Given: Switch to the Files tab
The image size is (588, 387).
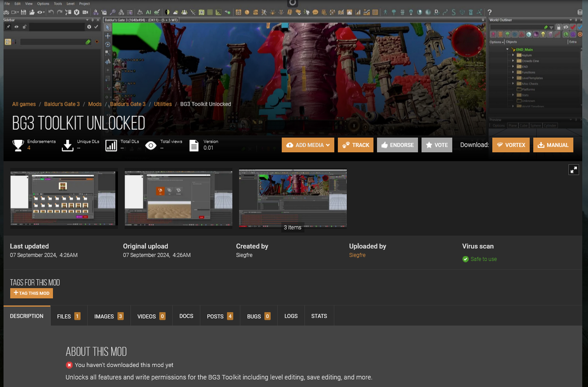Looking at the screenshot, I should (69, 316).
